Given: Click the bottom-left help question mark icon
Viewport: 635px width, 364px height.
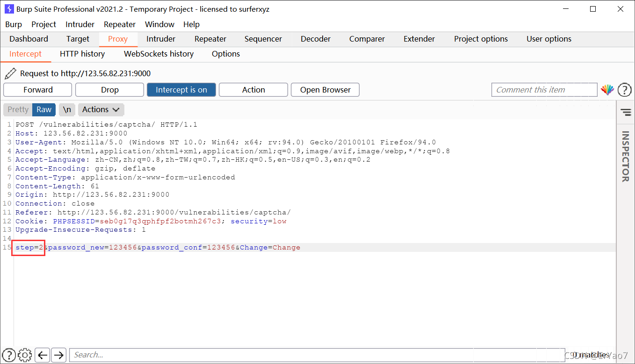Looking at the screenshot, I should pos(9,355).
